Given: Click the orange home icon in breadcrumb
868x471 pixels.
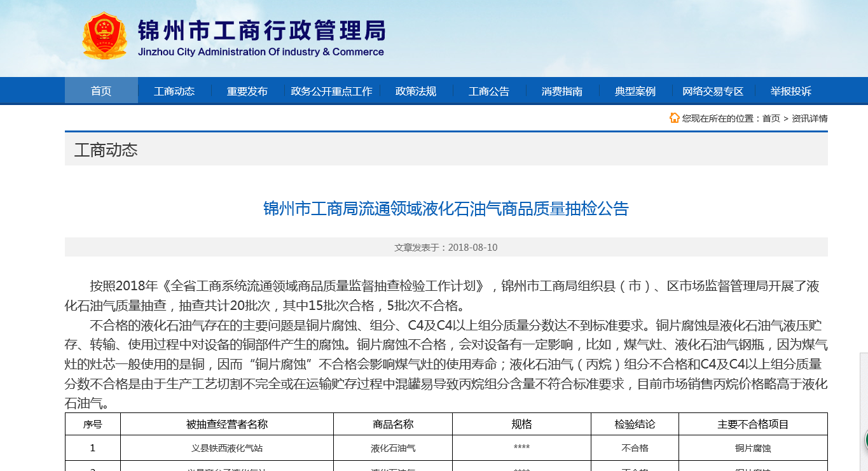Looking at the screenshot, I should point(675,118).
